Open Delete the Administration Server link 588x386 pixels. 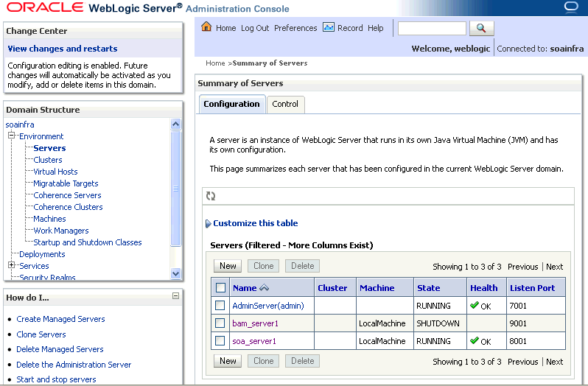[74, 365]
